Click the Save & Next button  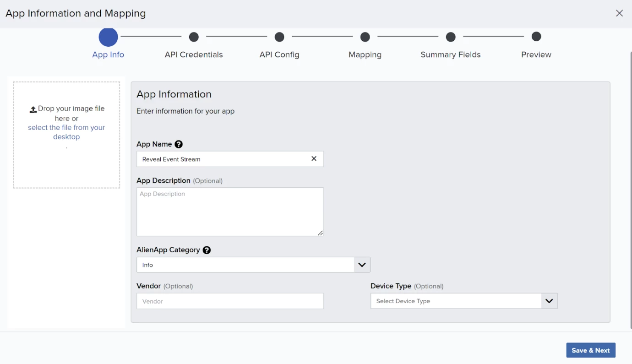[x=591, y=350]
